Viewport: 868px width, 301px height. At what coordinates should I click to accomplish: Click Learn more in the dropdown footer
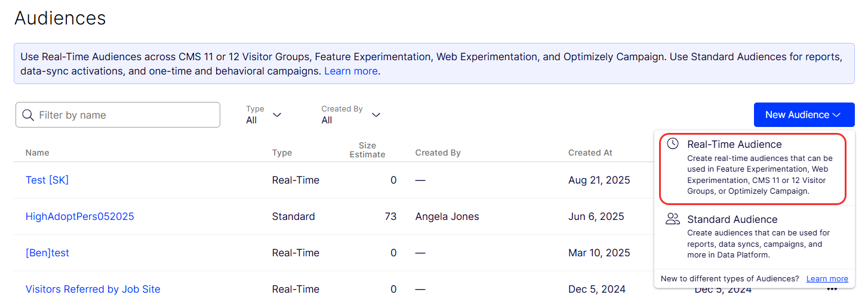tap(827, 278)
